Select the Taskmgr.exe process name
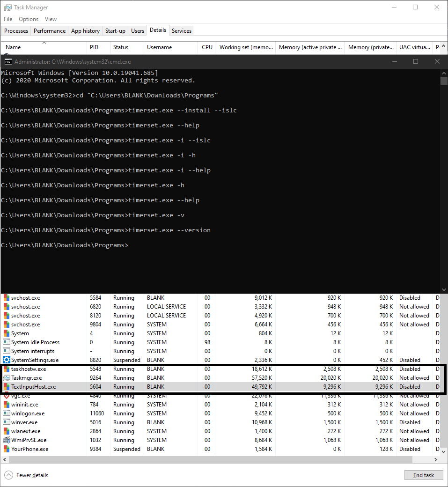 pyautogui.click(x=26, y=378)
